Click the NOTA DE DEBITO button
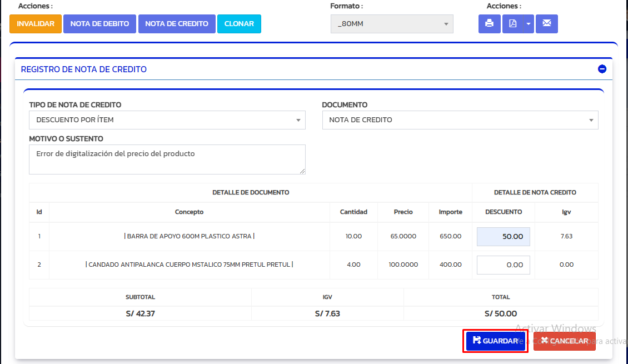The height and width of the screenshot is (364, 628). (x=99, y=24)
